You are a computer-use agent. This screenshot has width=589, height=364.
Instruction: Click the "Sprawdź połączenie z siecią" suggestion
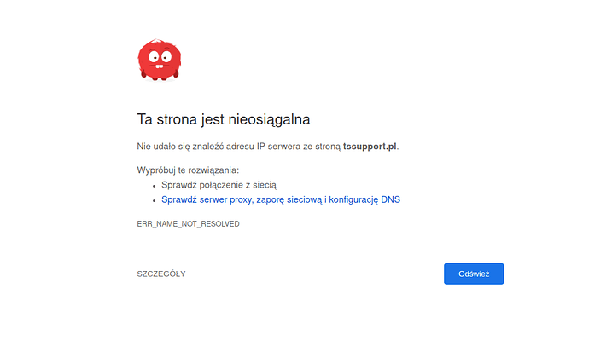(219, 184)
